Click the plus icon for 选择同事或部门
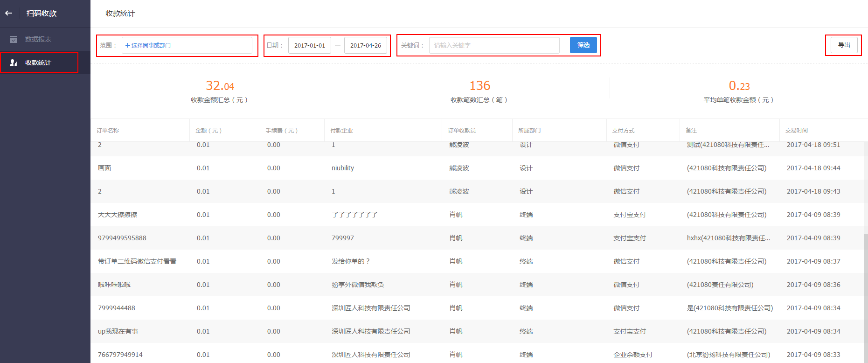868x363 pixels. 128,45
